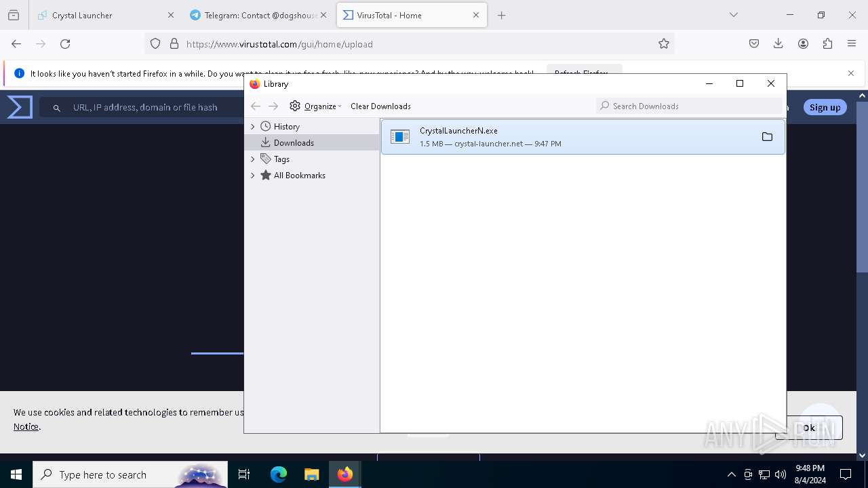Open a new browser tab
This screenshot has width=868, height=488.
point(502,15)
